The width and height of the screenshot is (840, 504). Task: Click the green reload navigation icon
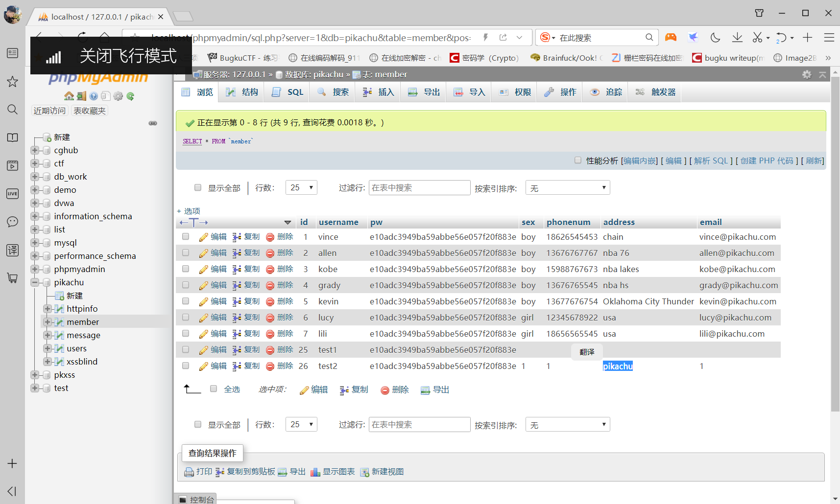(x=130, y=96)
